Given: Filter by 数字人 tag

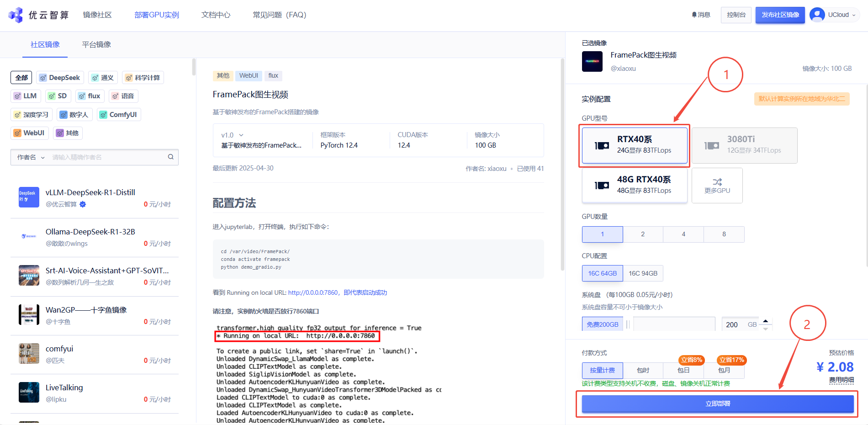Looking at the screenshot, I should 74,115.
